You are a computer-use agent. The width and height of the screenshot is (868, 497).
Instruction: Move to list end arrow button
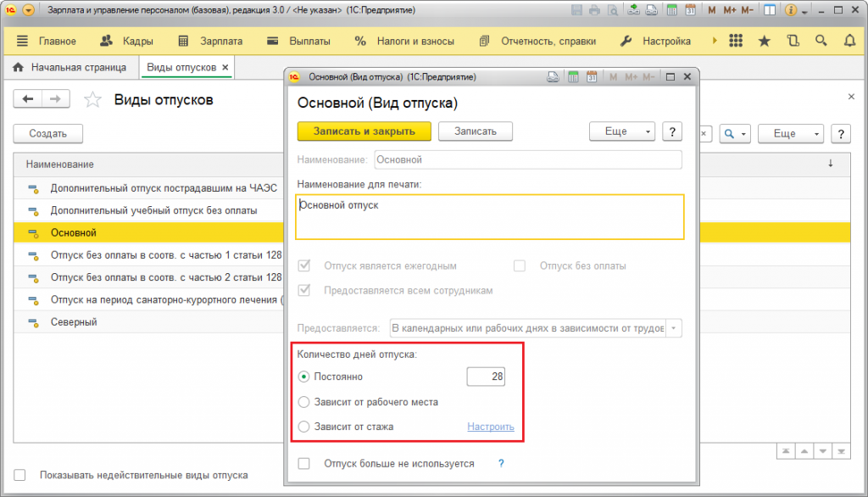tap(842, 451)
